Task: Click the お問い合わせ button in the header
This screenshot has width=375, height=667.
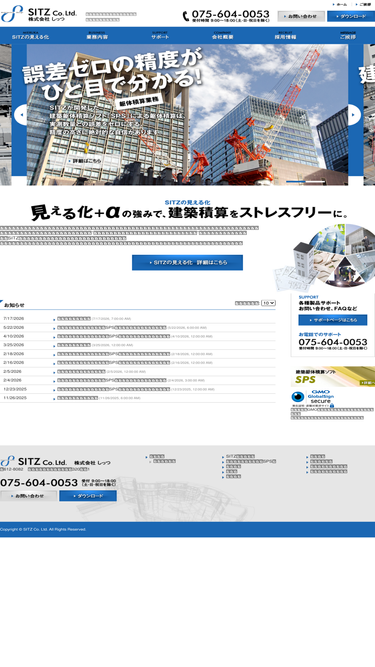Action: 301,16
